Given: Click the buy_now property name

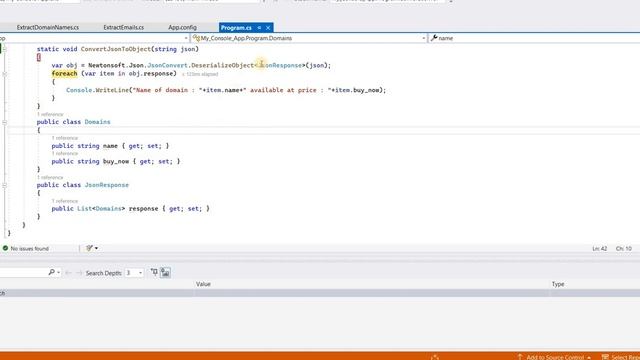Looking at the screenshot, I should (116, 162).
